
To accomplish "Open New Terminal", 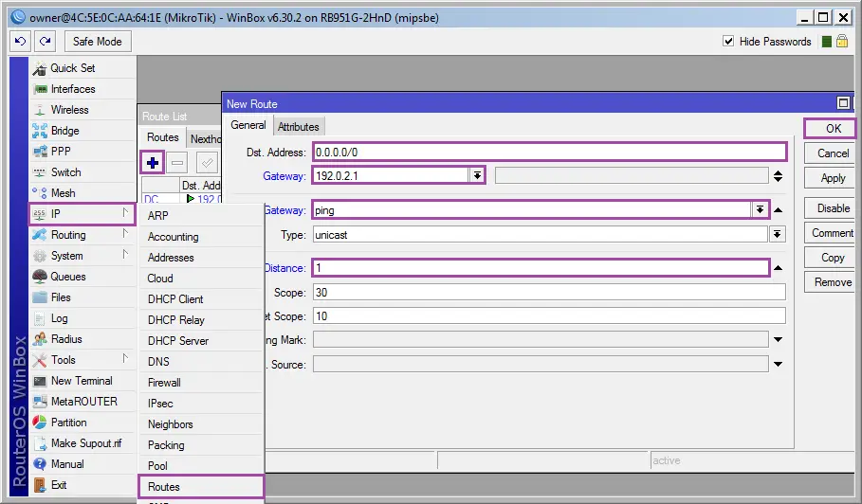I will (83, 381).
